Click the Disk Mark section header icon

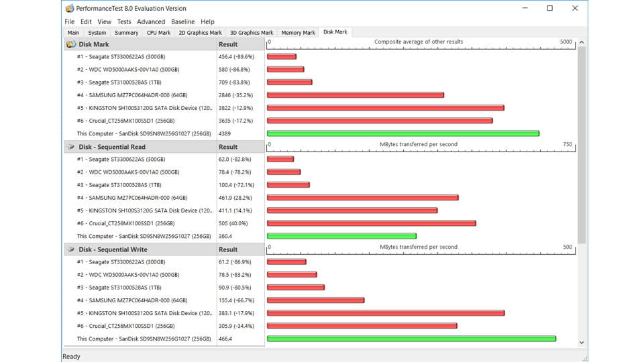coord(70,44)
